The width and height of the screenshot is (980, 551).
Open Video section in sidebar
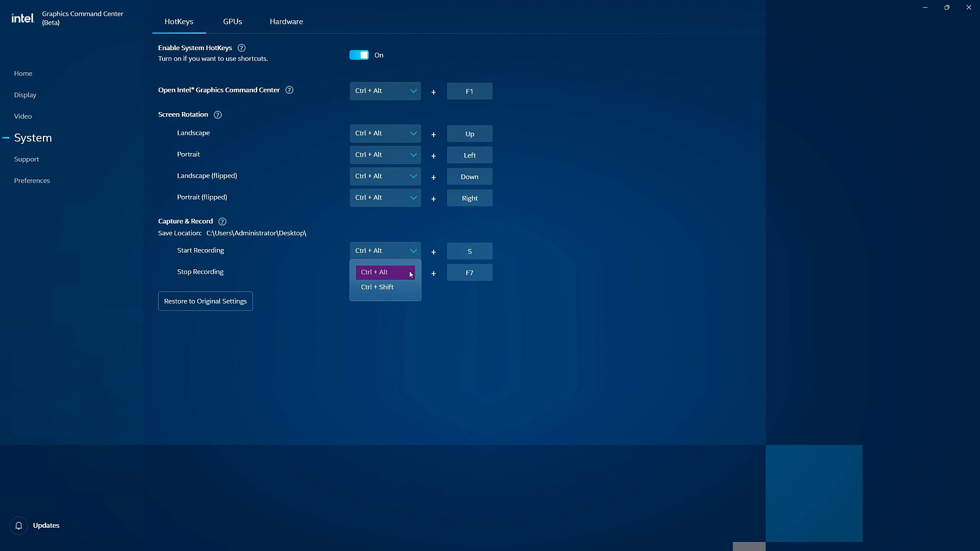23,116
